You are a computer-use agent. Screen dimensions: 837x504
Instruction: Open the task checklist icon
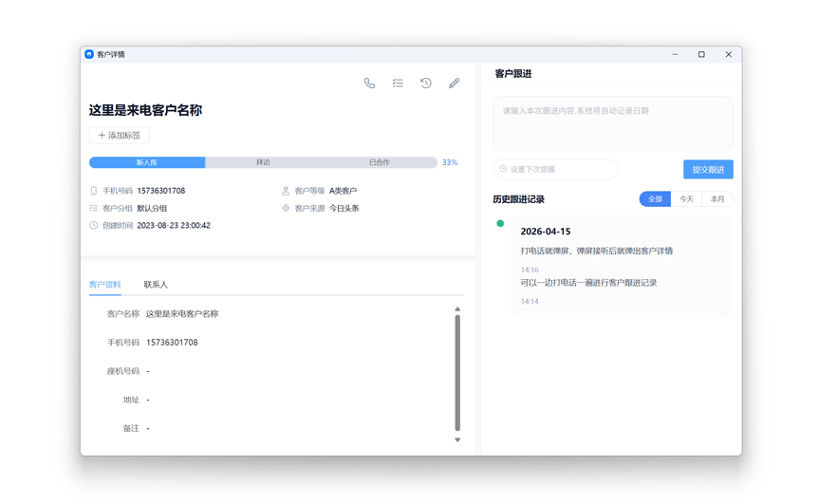[398, 84]
